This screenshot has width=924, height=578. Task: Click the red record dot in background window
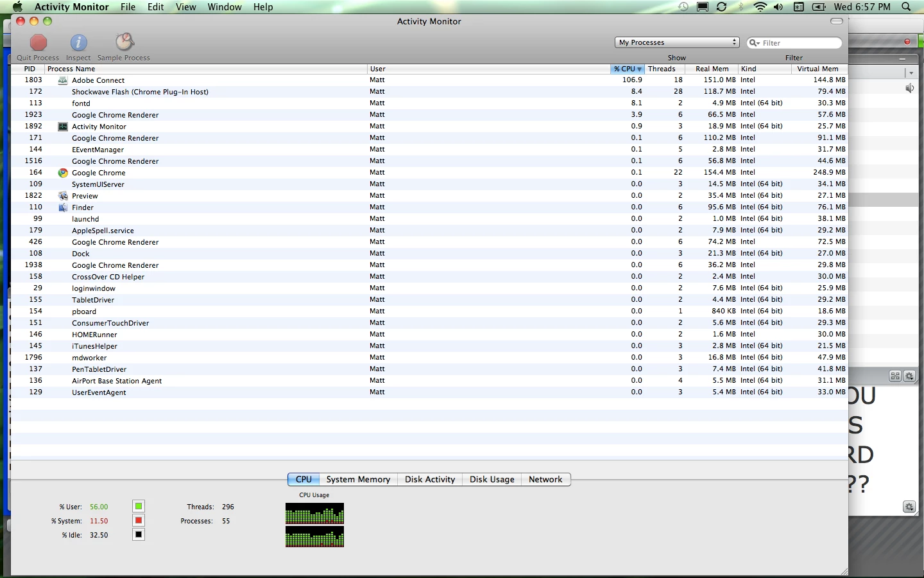(907, 42)
